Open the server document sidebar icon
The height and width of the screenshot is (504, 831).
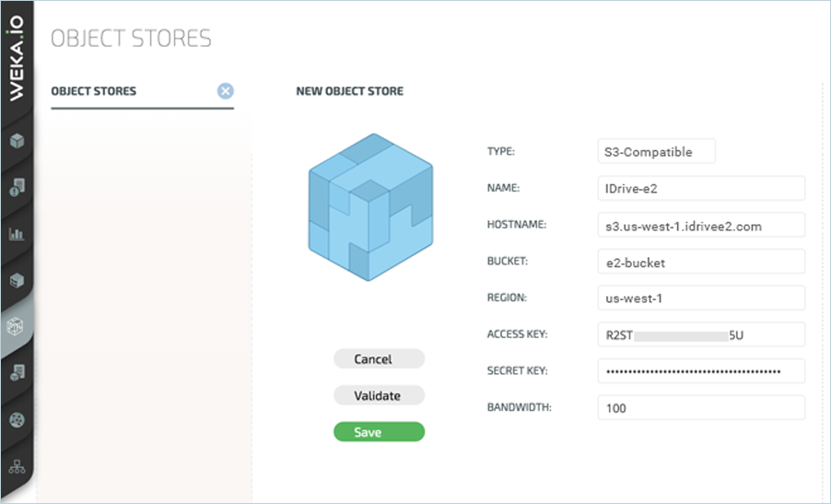(x=17, y=372)
